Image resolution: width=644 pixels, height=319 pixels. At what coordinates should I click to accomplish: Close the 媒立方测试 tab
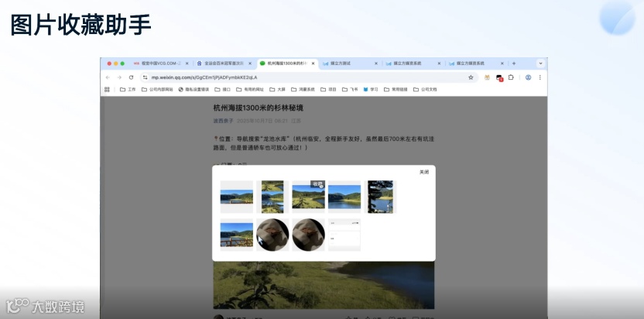(x=376, y=63)
